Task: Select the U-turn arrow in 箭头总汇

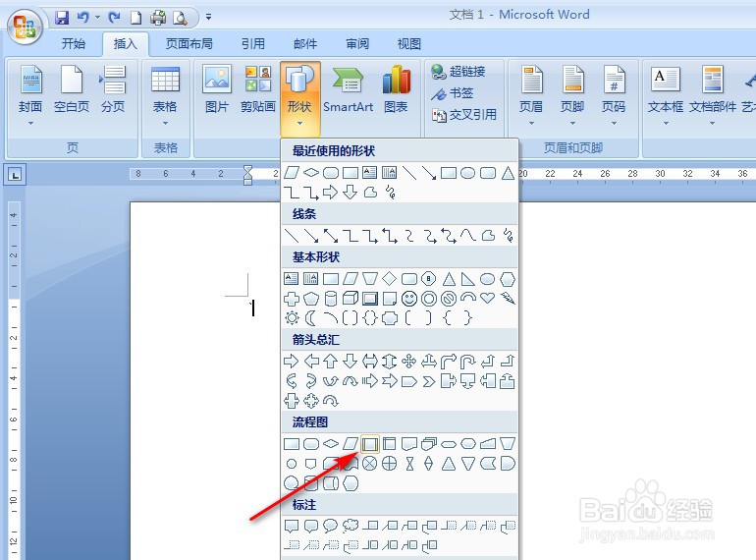Action: tap(468, 362)
